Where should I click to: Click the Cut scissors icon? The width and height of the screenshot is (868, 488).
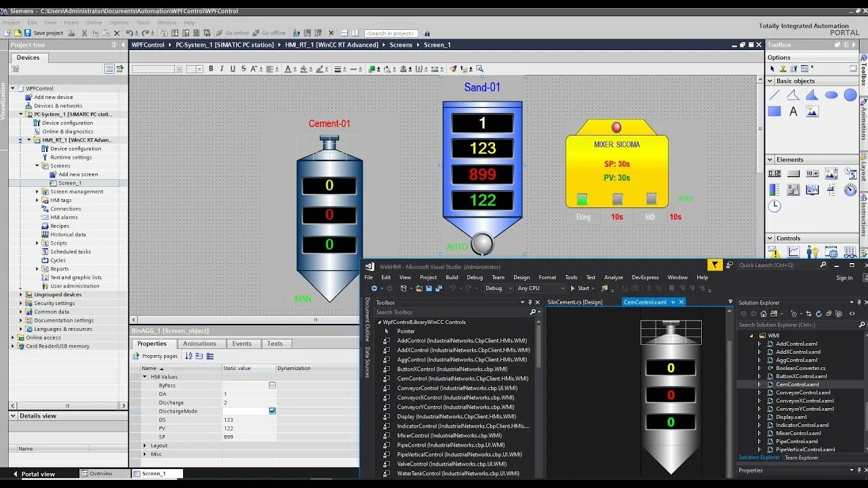coord(84,33)
